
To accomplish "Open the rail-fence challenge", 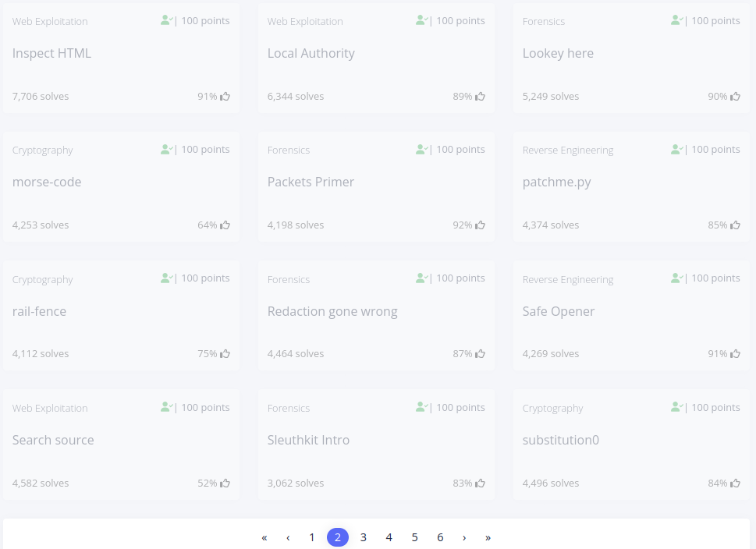I will click(x=39, y=311).
